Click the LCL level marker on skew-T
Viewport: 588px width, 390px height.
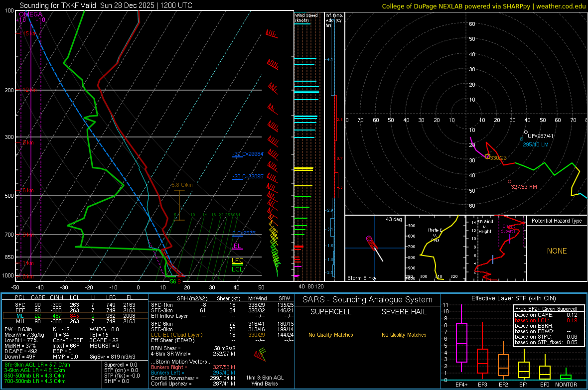[x=237, y=269]
